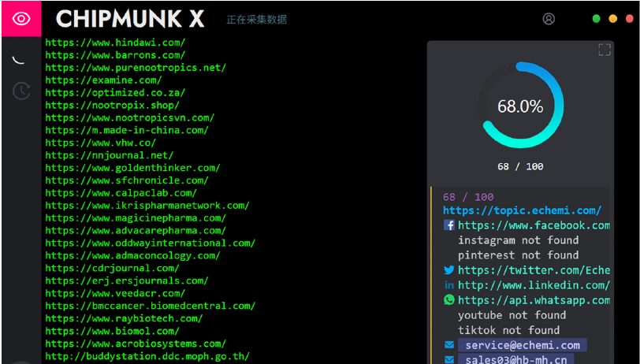Select the sales03@hb-mh.cn email address

pos(515,360)
